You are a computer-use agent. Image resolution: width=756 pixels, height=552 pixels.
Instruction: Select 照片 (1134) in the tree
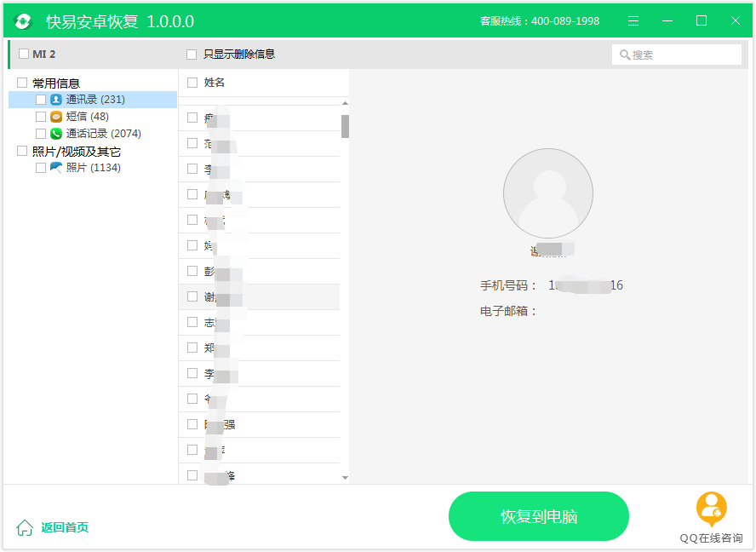[x=94, y=168]
